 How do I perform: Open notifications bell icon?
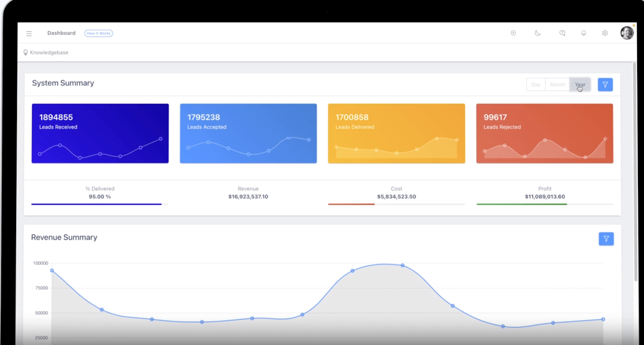tap(584, 33)
